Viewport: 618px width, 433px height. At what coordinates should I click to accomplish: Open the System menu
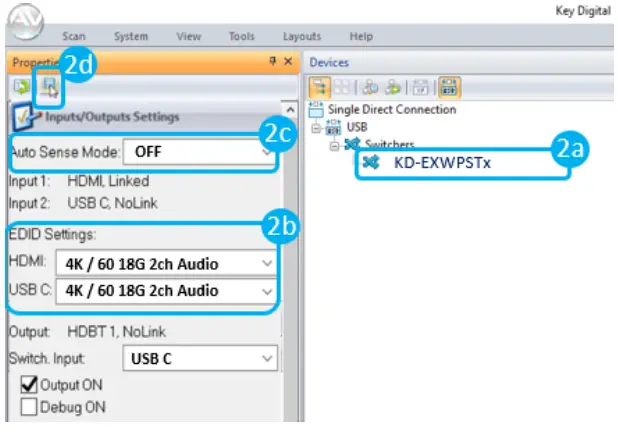pos(131,36)
